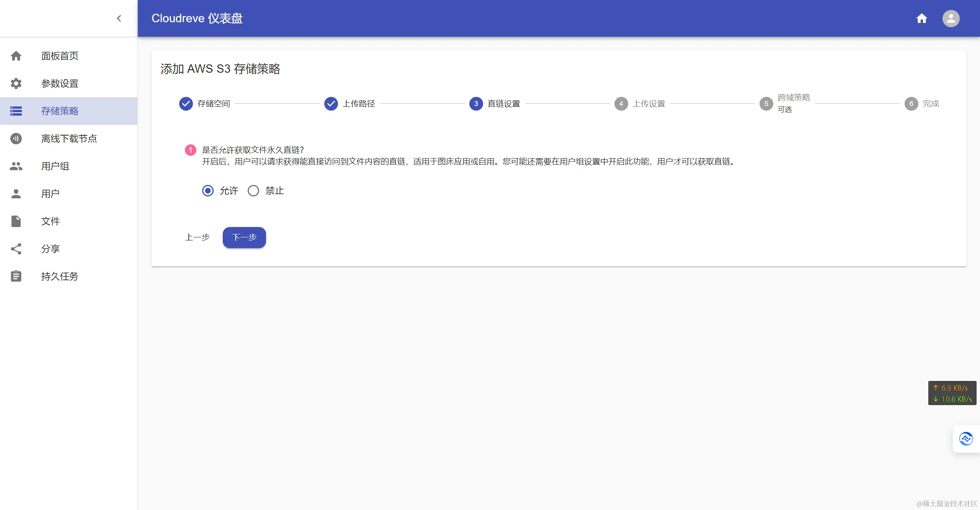Click the 持久任务 clipboard icon
Image resolution: width=980 pixels, height=510 pixels.
pyautogui.click(x=16, y=276)
